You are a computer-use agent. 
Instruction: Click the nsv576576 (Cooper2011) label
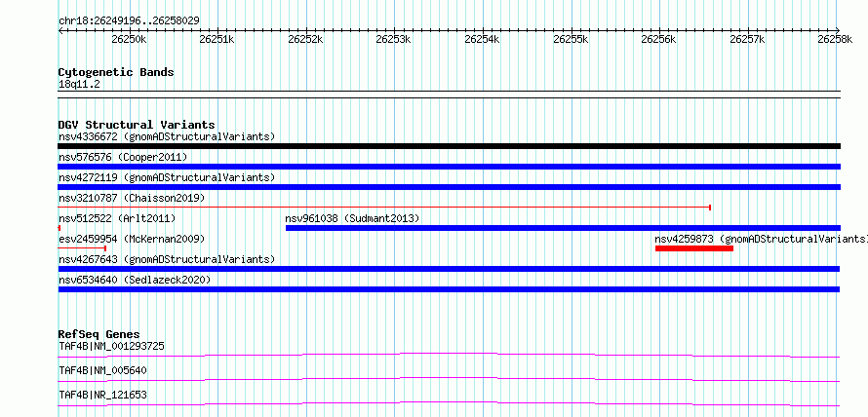tap(123, 157)
